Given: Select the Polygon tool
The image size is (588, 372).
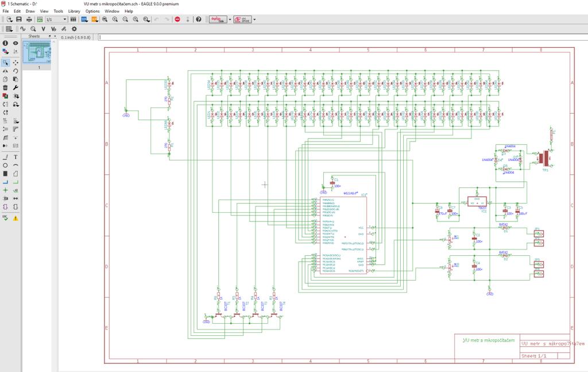Looking at the screenshot, I should (x=16, y=174).
